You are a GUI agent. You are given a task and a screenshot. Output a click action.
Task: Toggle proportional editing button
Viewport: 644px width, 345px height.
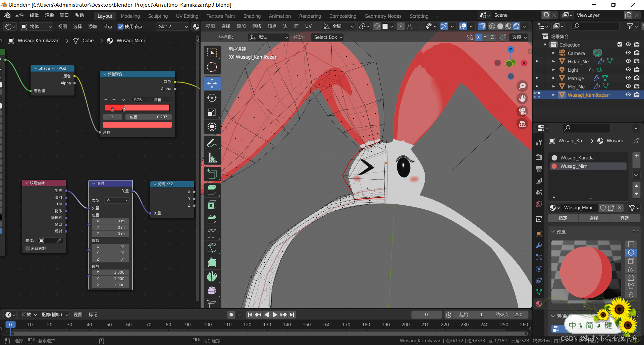[400, 26]
